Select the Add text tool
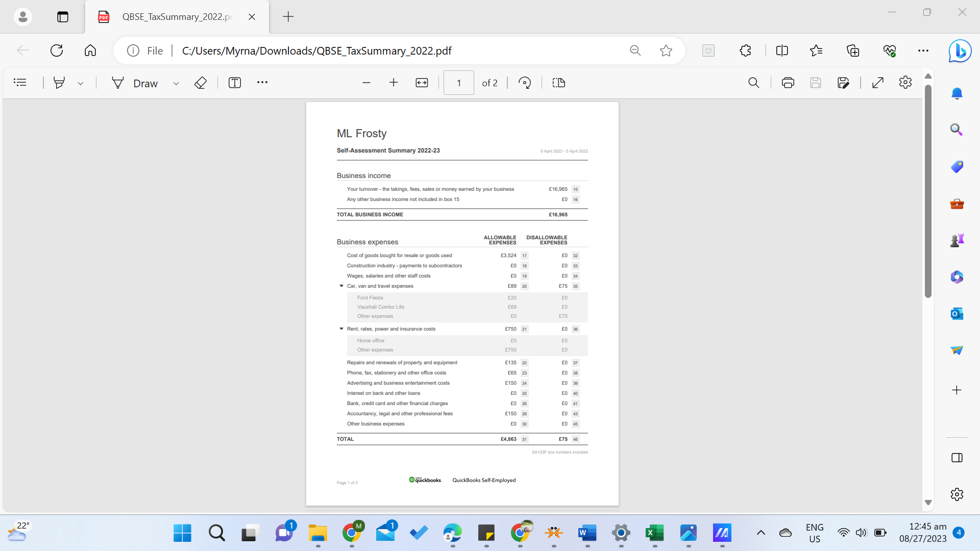The image size is (980, 551). (x=234, y=83)
